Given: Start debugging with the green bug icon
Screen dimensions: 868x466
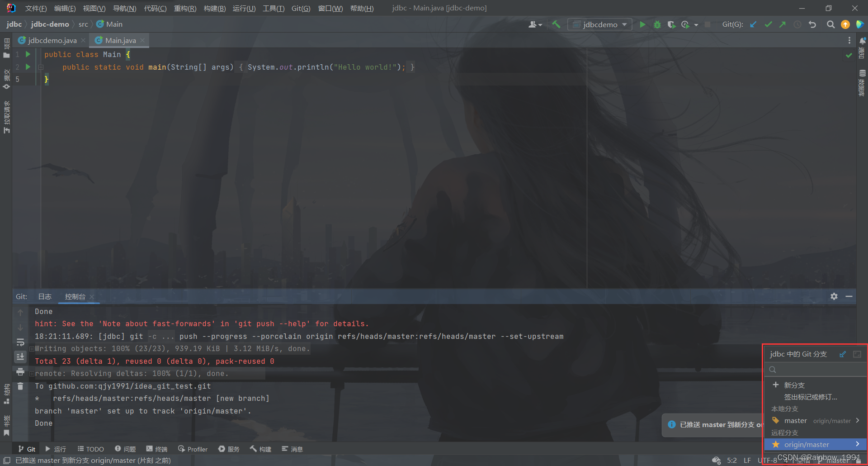Looking at the screenshot, I should click(657, 24).
